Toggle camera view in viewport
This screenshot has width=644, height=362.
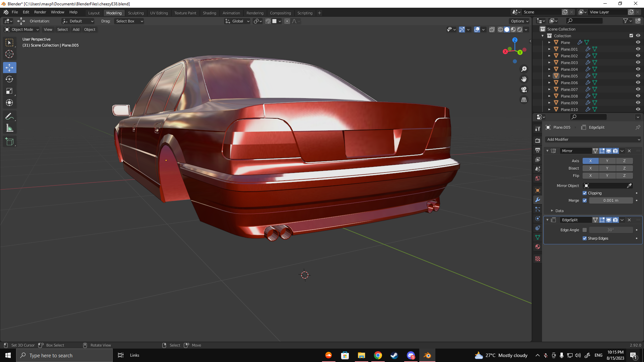[x=524, y=89]
